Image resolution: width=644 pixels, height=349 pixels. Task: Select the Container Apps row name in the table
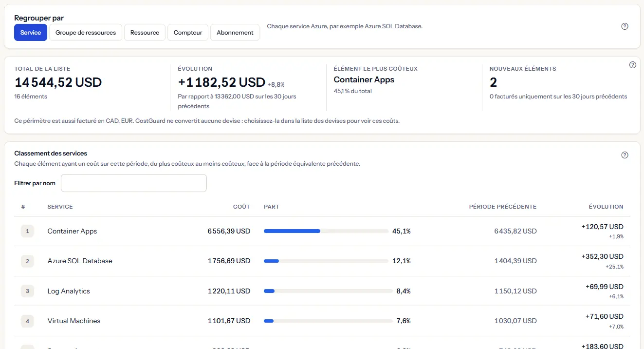(x=72, y=231)
